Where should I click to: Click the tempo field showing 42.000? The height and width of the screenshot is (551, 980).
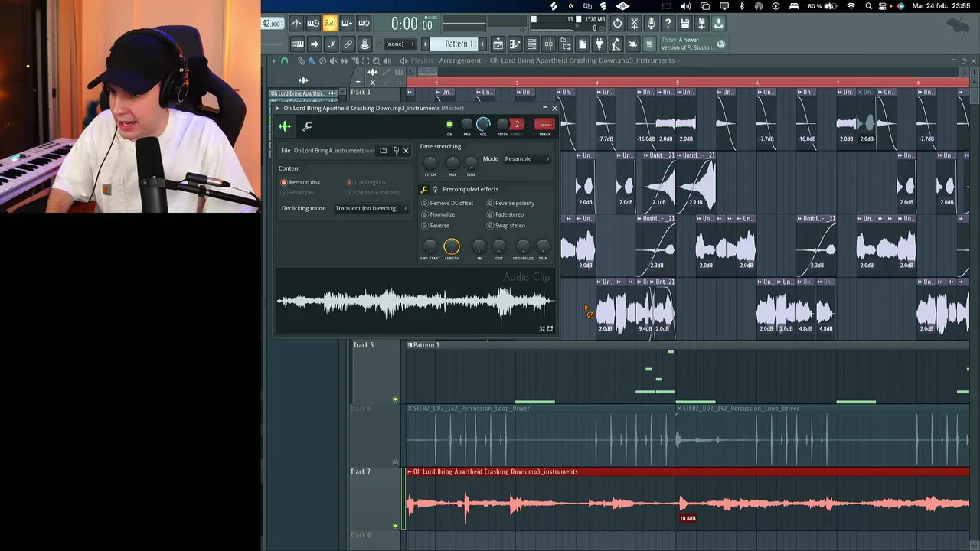point(271,23)
